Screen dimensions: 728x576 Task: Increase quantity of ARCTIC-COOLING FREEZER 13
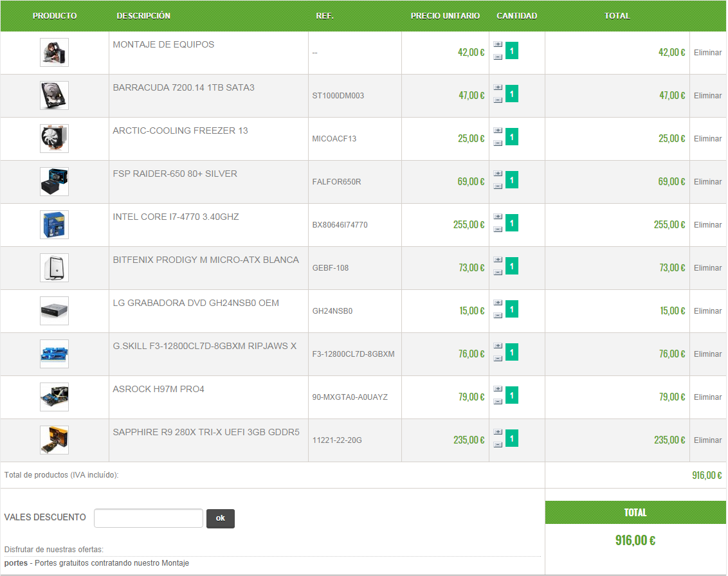tap(498, 130)
